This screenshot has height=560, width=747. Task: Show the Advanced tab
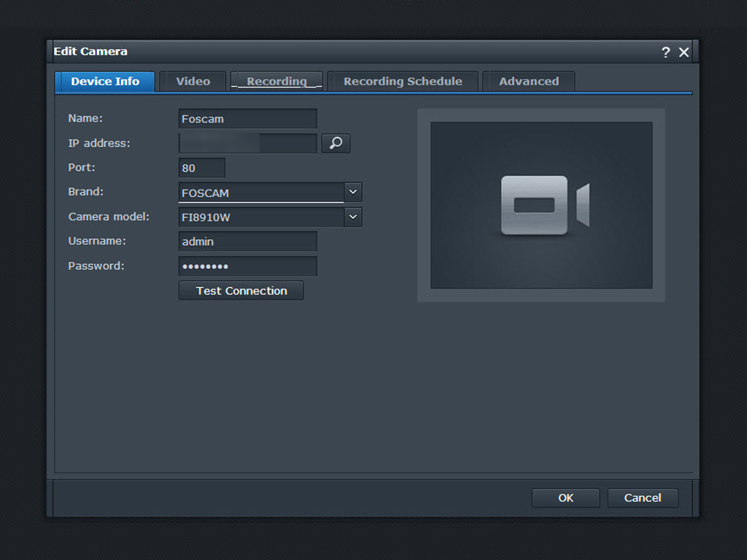pyautogui.click(x=529, y=82)
